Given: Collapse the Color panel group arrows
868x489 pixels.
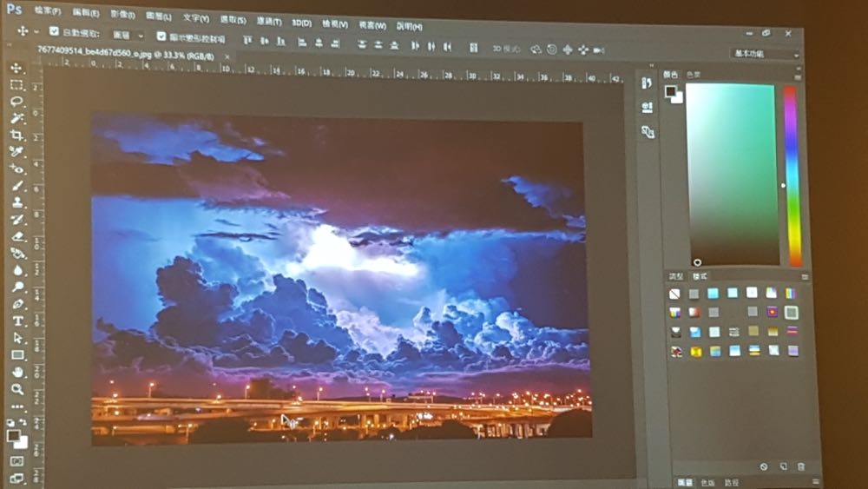Looking at the screenshot, I should 799,69.
